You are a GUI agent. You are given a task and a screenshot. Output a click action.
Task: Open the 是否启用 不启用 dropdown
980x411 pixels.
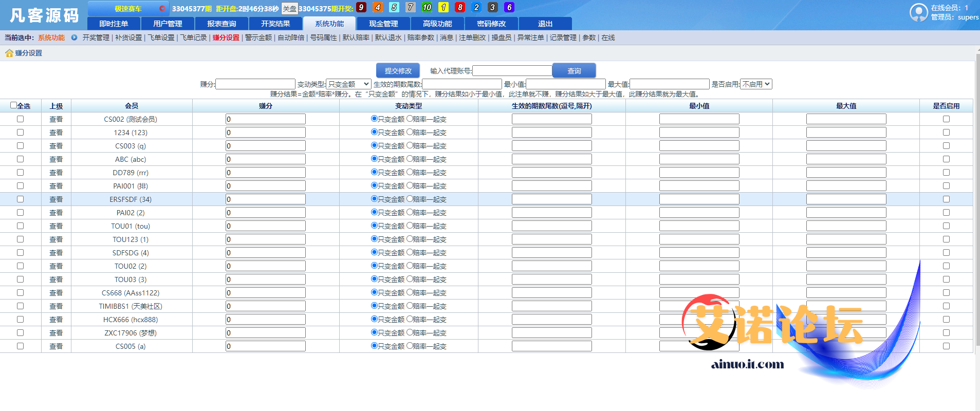(x=756, y=84)
